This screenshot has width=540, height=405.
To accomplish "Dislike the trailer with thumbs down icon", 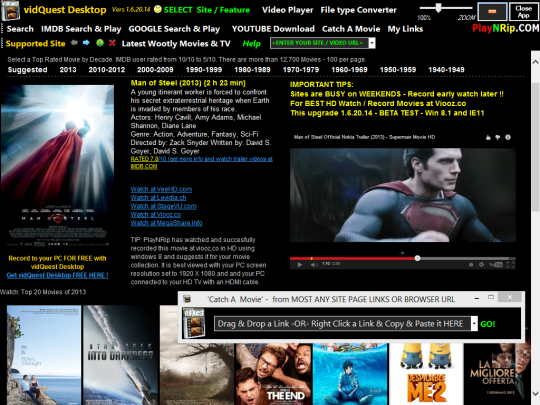I will [x=498, y=137].
